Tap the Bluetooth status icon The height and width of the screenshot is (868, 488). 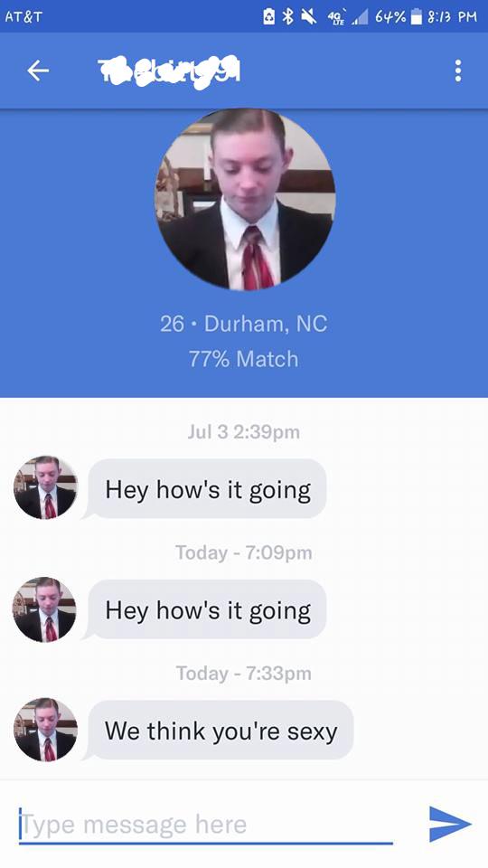[287, 16]
